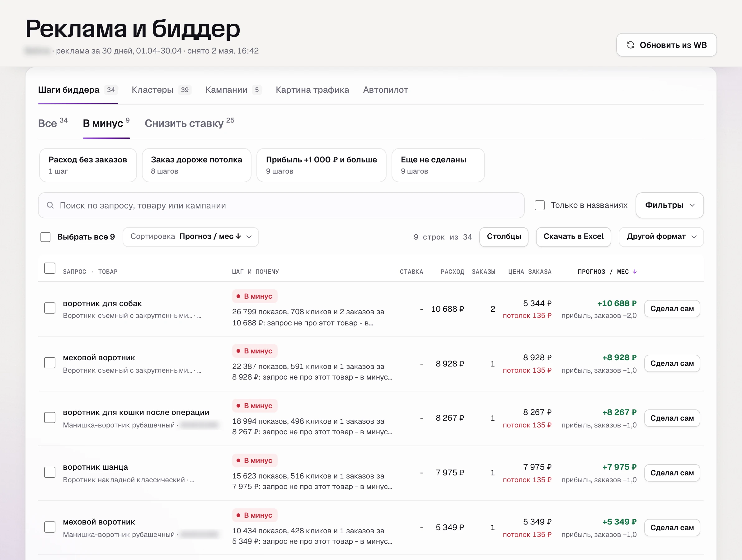Viewport: 742px width, 560px height.
Task: Open the Фильтры dropdown
Action: [669, 205]
